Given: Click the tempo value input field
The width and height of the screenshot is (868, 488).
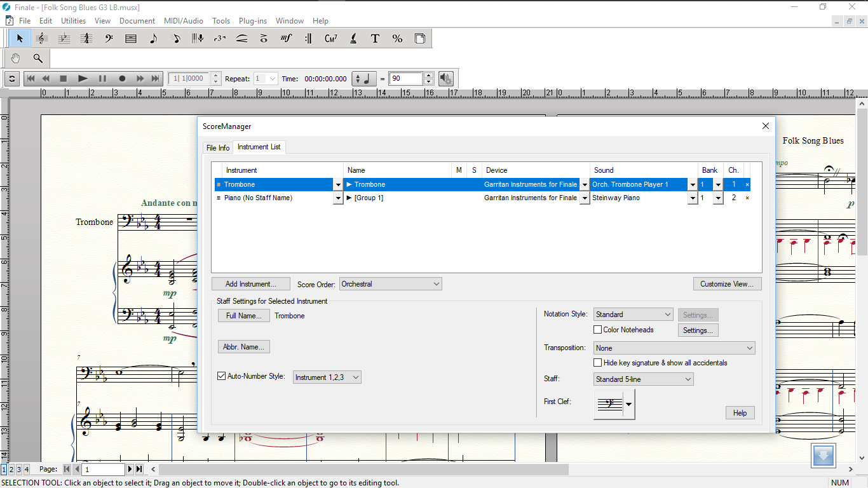Looking at the screenshot, I should point(405,79).
